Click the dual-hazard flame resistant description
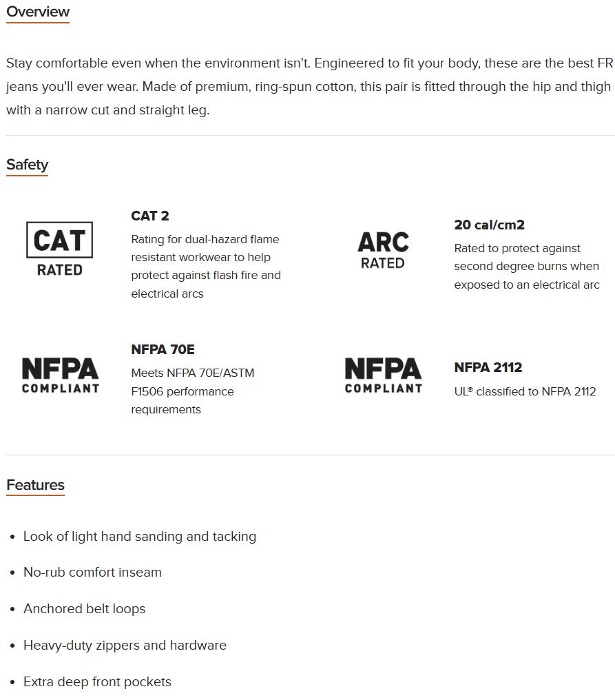Viewport: 615px width, 700px height. pyautogui.click(x=206, y=267)
